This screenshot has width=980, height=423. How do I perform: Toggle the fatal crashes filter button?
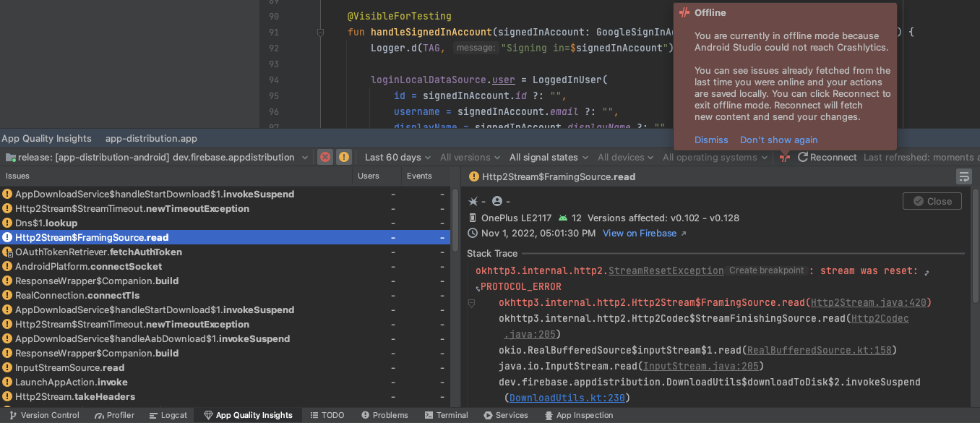coord(325,157)
